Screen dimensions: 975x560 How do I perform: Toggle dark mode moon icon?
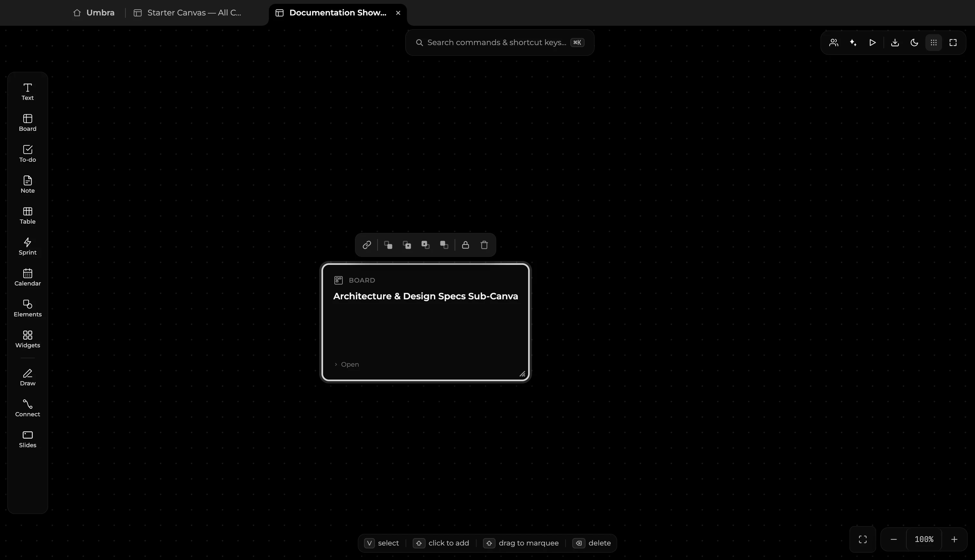915,43
